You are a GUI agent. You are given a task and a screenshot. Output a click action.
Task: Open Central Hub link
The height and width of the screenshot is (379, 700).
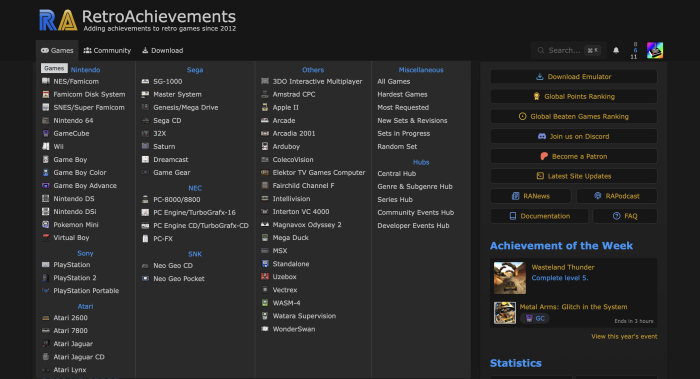pos(396,174)
